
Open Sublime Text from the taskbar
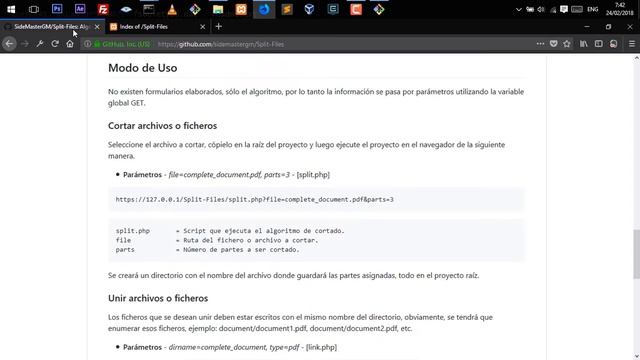[287, 9]
